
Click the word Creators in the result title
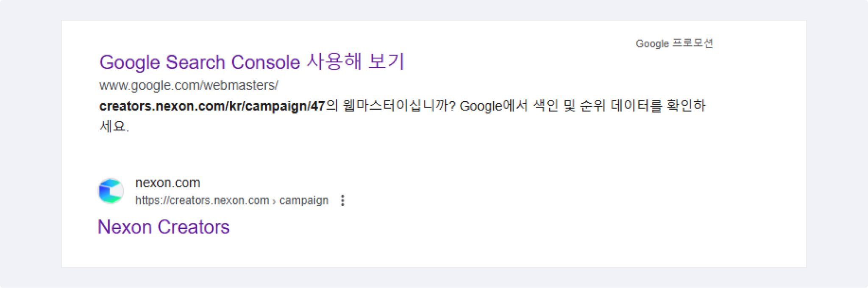194,227
